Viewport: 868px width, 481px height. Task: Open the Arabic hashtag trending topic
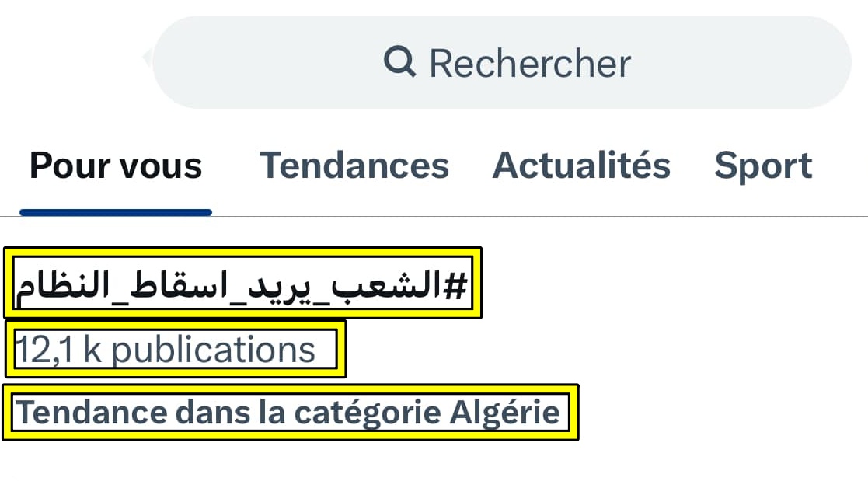(242, 283)
